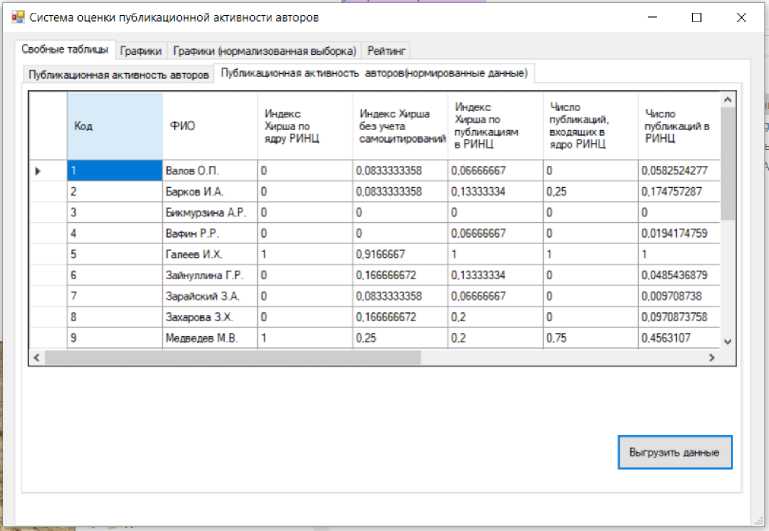Image resolution: width=769 pixels, height=531 pixels.
Task: Click scroll down arrow of table scrollbar
Action: click(728, 342)
